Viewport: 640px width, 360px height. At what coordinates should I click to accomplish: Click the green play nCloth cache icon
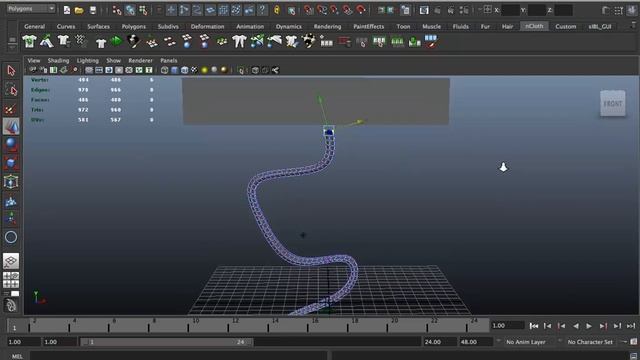click(x=117, y=41)
